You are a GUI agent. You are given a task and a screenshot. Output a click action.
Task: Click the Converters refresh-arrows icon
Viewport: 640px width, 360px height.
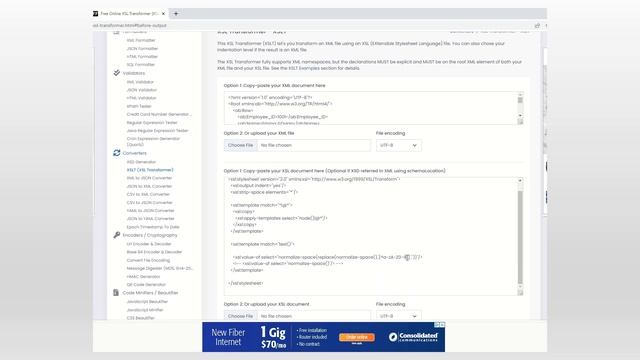[116, 153]
